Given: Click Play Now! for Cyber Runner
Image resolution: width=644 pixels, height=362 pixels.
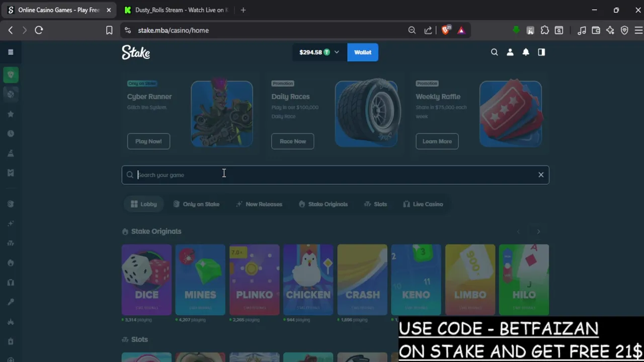Looking at the screenshot, I should click(148, 141).
